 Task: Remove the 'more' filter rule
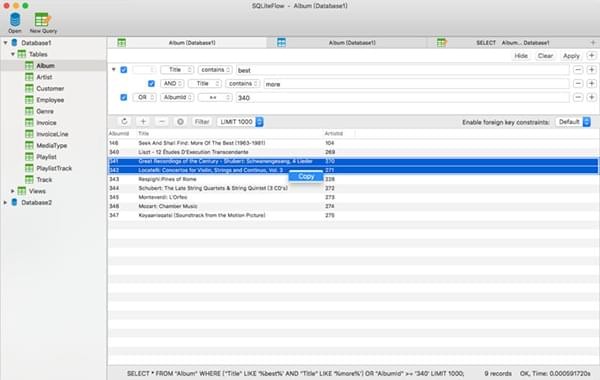(578, 83)
